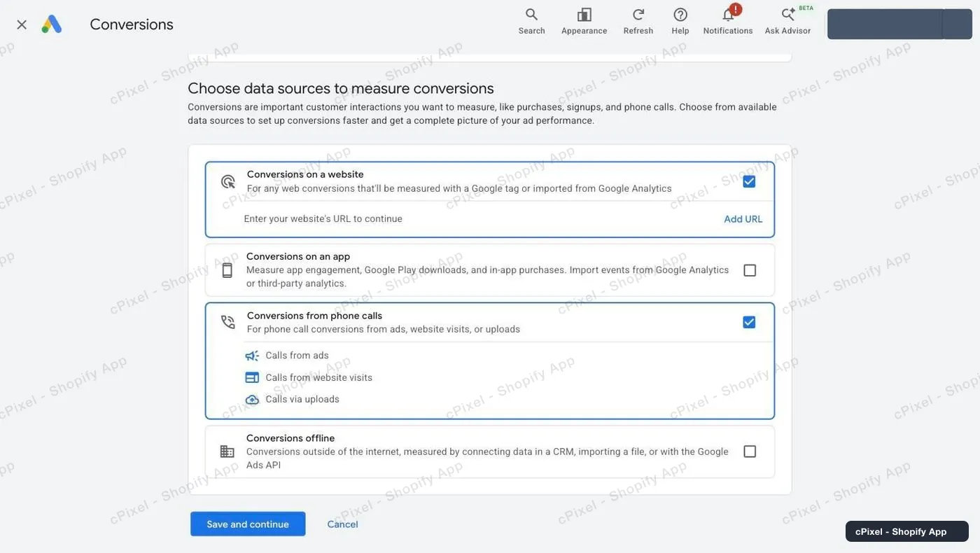Image resolution: width=980 pixels, height=553 pixels.
Task: Click the Choose data sources heading
Action: click(341, 88)
